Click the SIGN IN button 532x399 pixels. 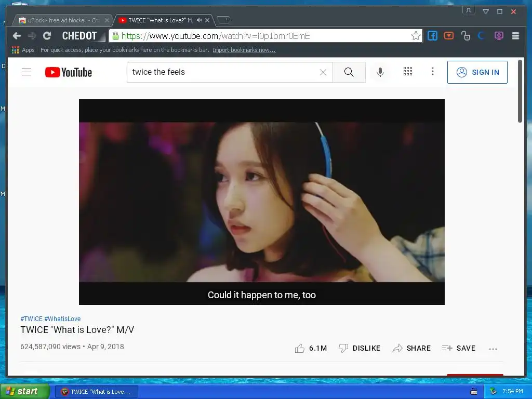pos(477,72)
